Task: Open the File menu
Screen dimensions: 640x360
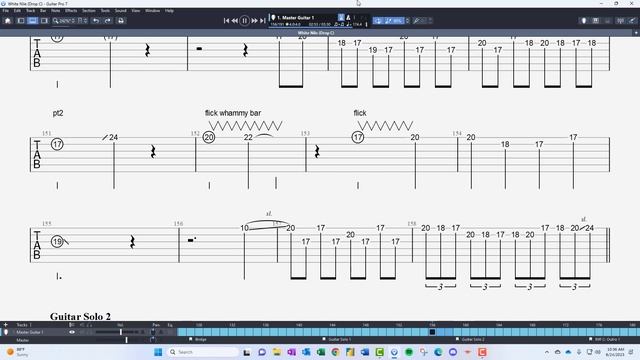Action: coord(6,11)
